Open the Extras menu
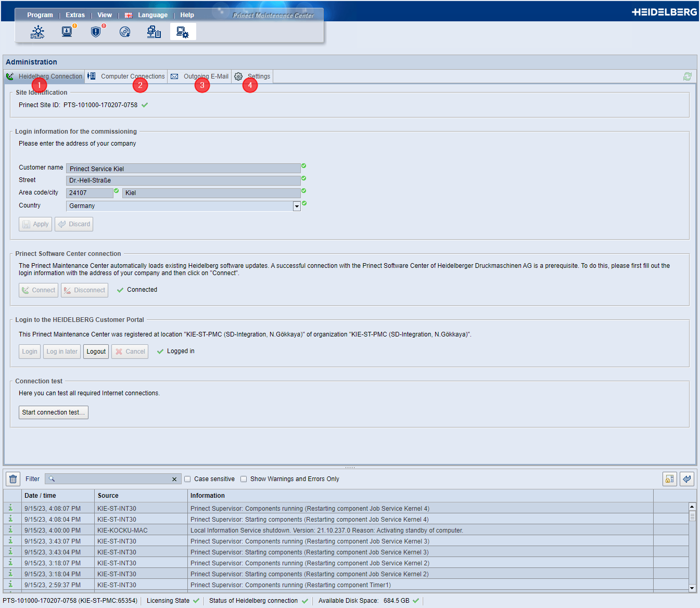 75,15
